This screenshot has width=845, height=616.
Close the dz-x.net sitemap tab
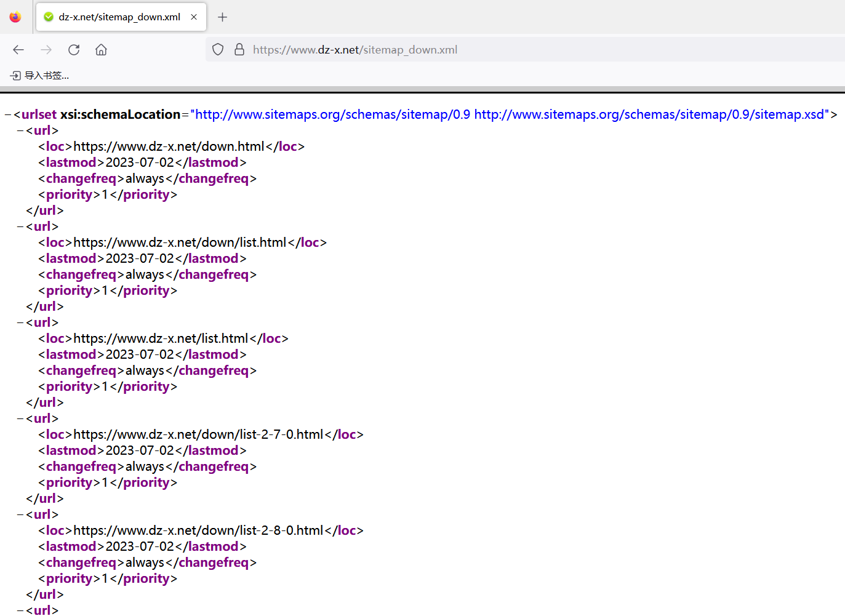(x=194, y=17)
